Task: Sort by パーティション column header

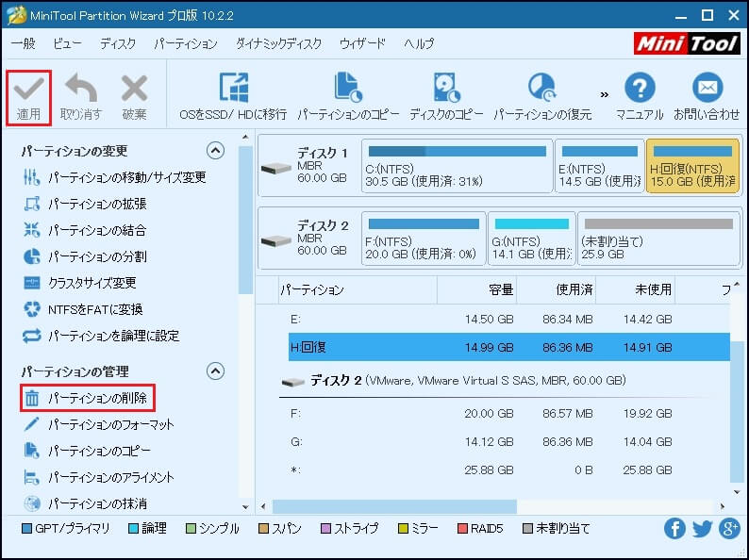Action: coord(358,289)
